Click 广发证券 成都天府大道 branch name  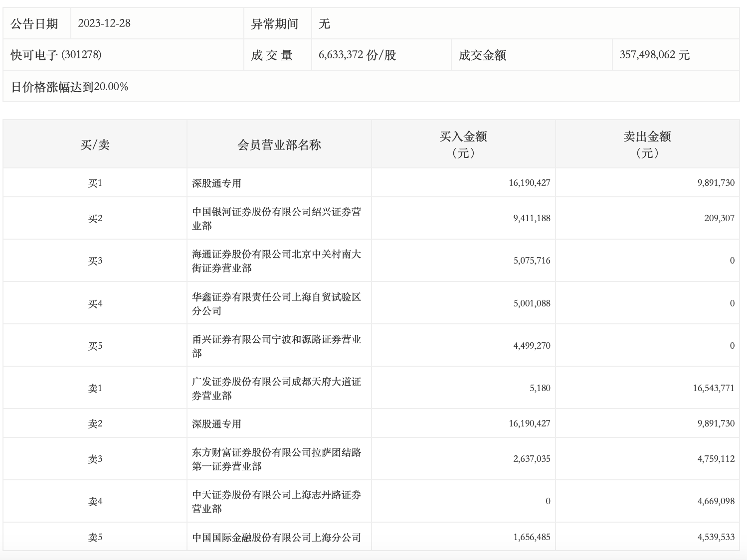coord(276,388)
